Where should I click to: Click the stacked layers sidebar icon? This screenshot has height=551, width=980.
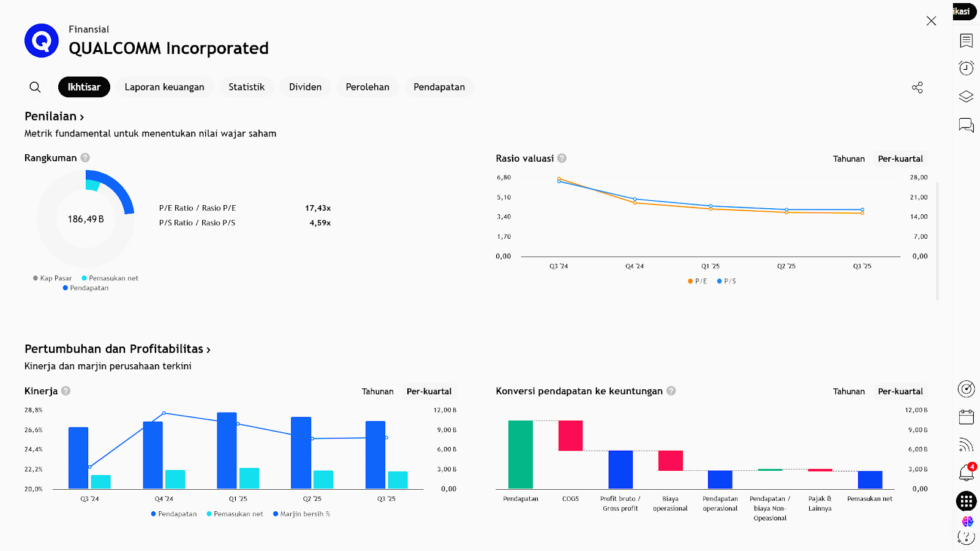pyautogui.click(x=966, y=96)
